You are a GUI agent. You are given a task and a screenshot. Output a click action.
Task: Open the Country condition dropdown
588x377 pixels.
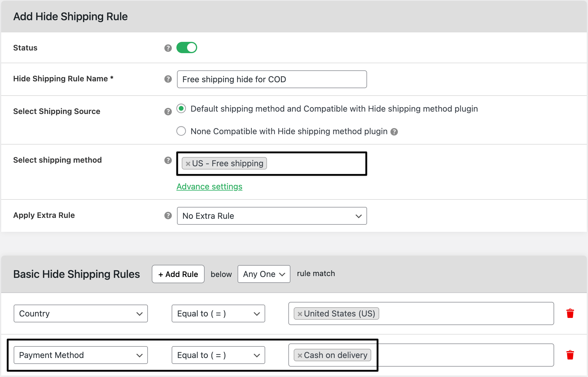point(80,313)
